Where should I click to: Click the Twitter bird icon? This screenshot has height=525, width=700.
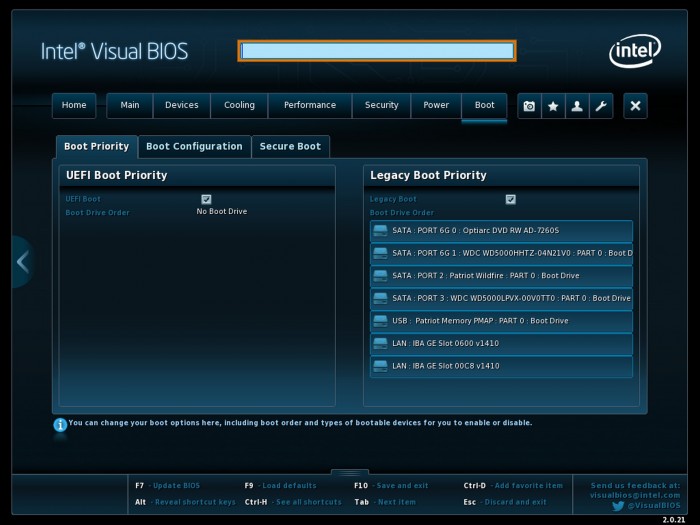pyautogui.click(x=618, y=506)
